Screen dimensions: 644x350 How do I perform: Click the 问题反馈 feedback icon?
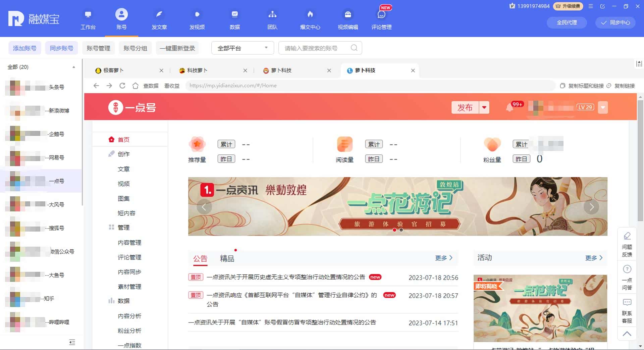627,236
